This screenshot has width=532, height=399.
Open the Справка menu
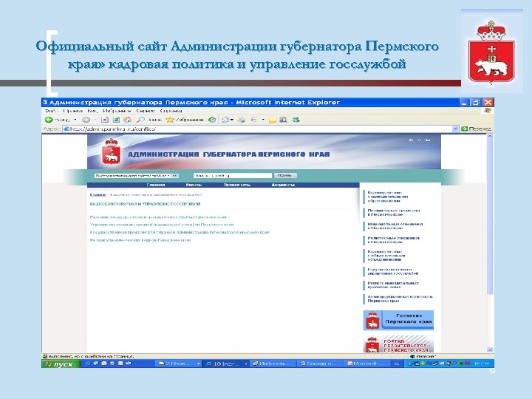pyautogui.click(x=171, y=111)
